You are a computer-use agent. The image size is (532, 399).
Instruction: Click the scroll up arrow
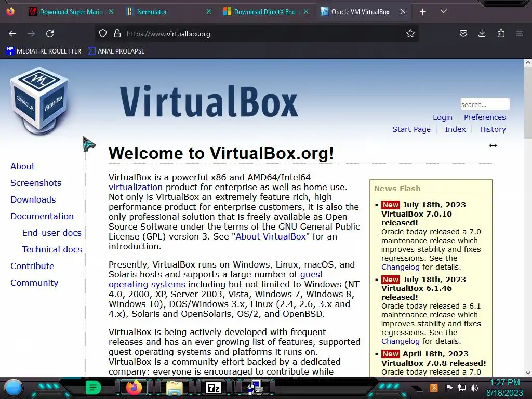coord(528,62)
